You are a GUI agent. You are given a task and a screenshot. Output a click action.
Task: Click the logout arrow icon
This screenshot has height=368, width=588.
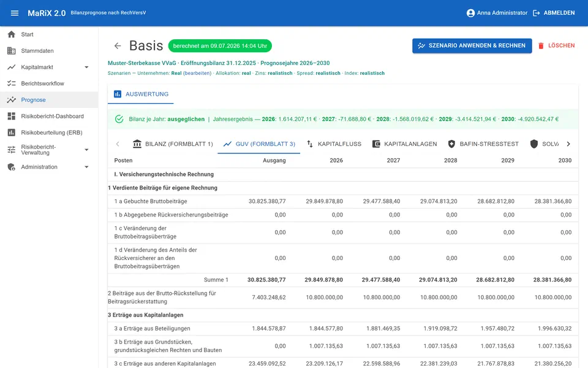click(x=537, y=13)
